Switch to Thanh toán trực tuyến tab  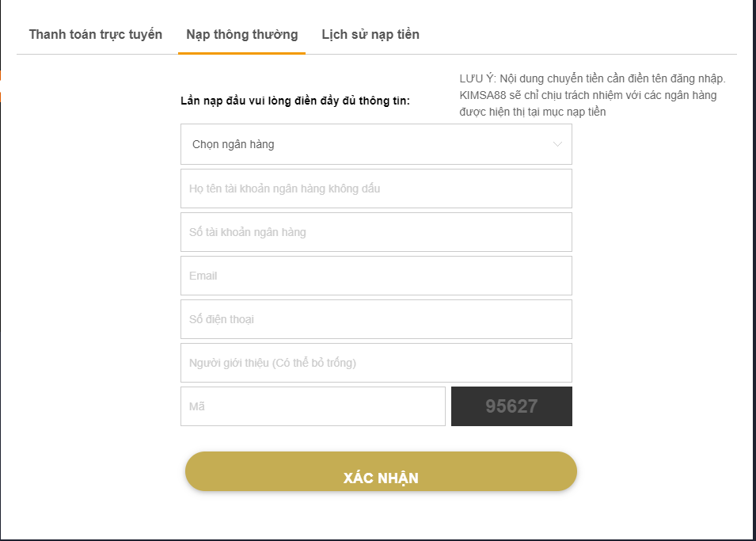96,35
